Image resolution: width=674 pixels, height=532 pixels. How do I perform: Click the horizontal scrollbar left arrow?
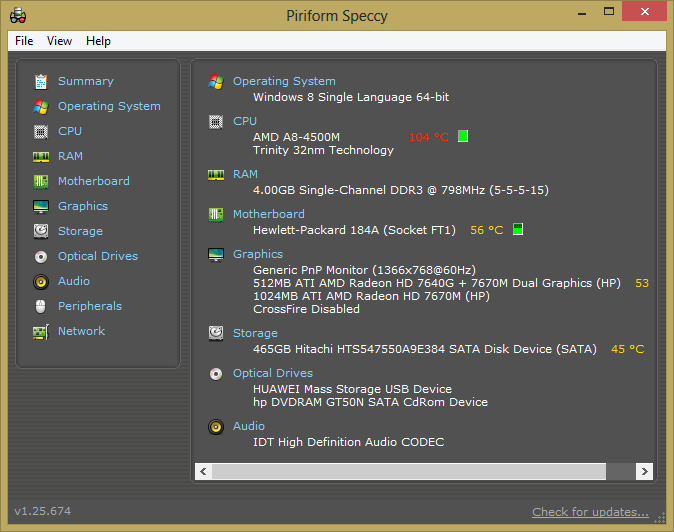pos(204,471)
